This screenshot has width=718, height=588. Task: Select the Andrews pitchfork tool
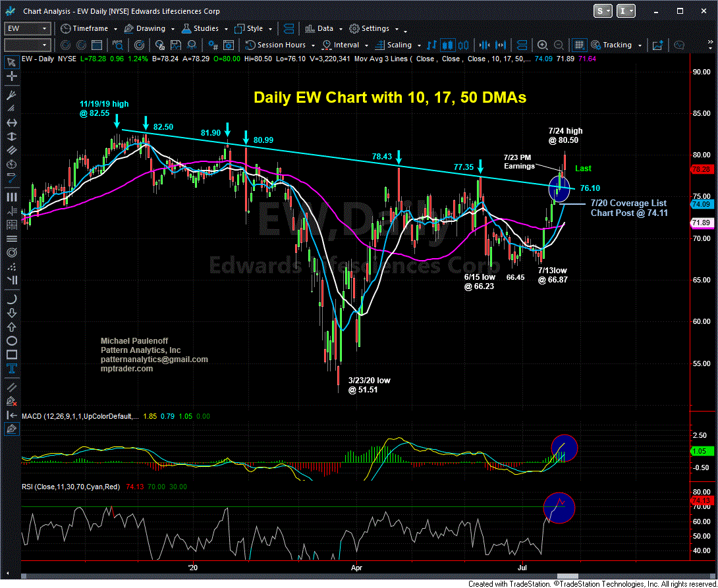click(11, 95)
